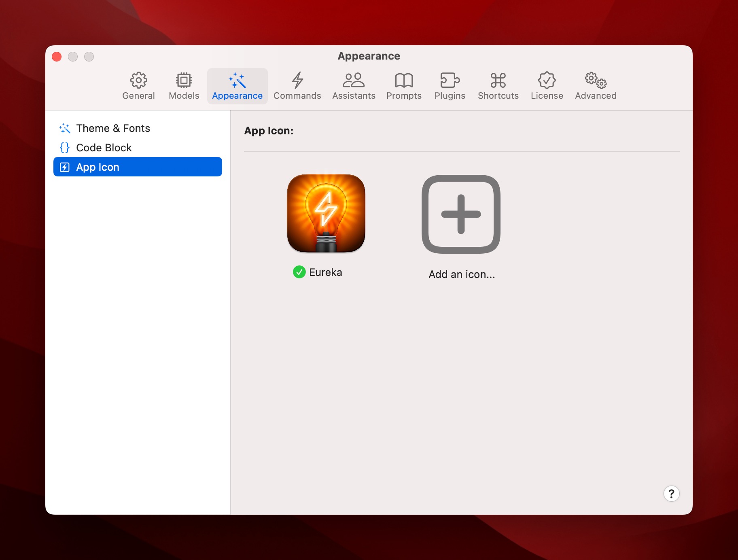738x560 pixels.
Task: Select Code Block in sidebar
Action: (x=104, y=148)
